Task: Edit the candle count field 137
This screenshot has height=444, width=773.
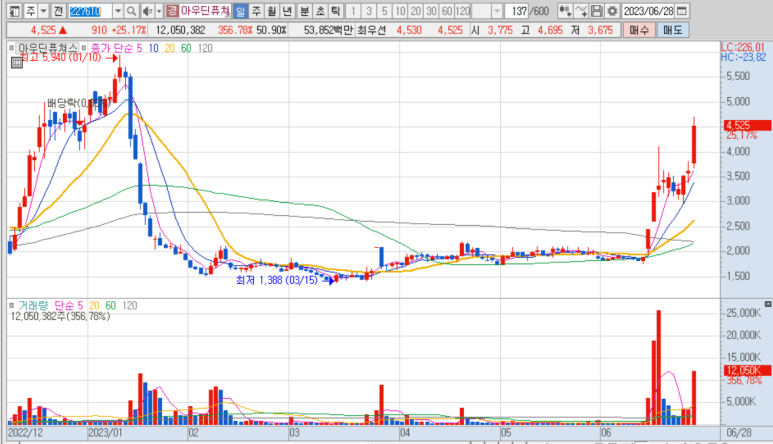Action: 517,11
